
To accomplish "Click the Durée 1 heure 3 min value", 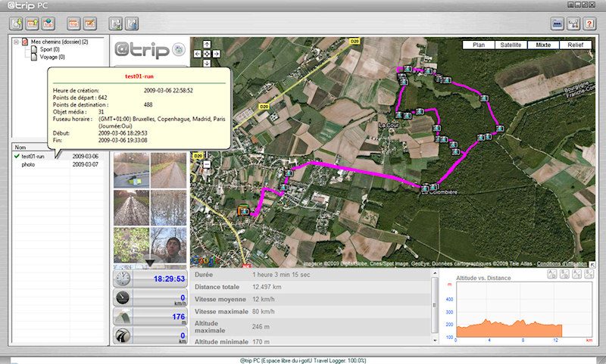I will point(281,275).
